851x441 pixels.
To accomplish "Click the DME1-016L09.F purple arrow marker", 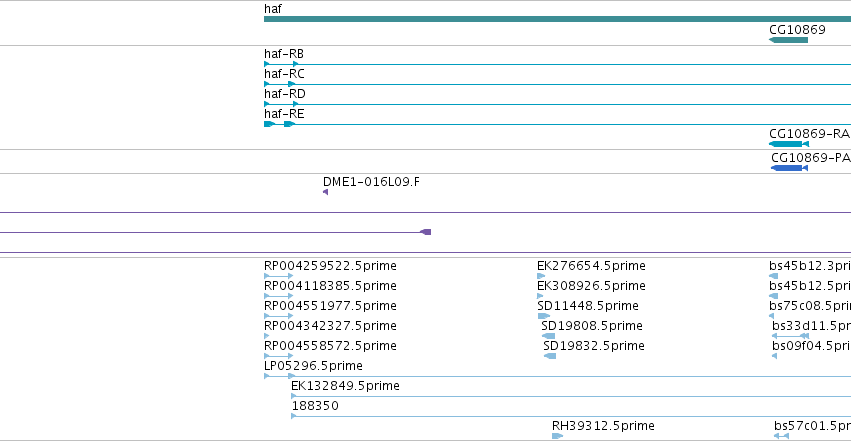I will tap(326, 192).
